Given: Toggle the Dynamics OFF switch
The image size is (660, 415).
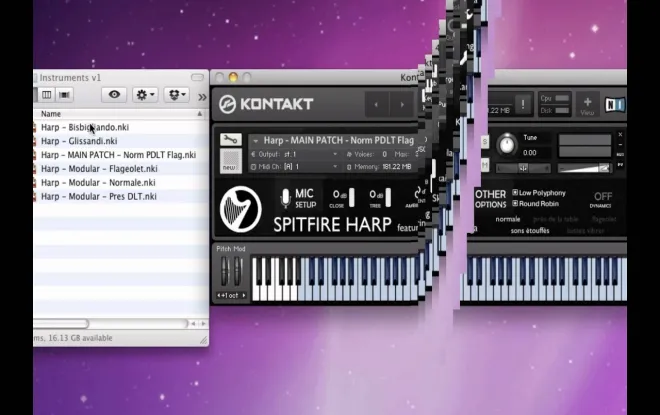Looking at the screenshot, I should [602, 197].
